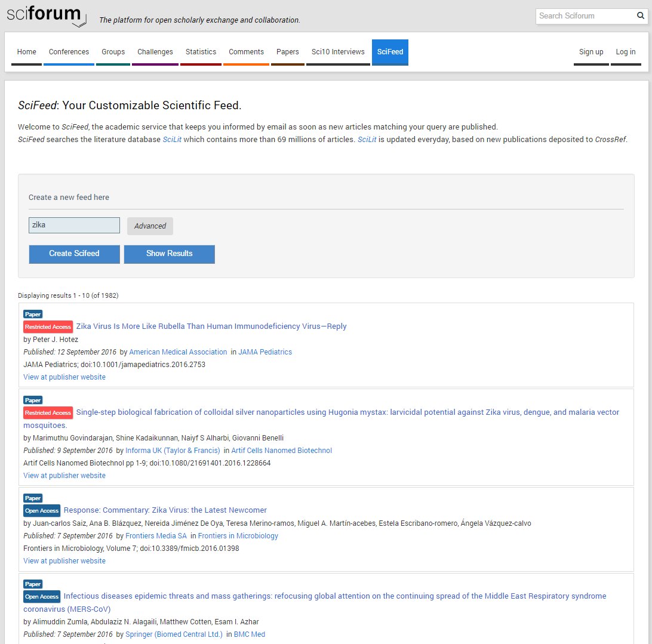
Task: View Frontiers paper at publisher website
Action: [x=64, y=561]
